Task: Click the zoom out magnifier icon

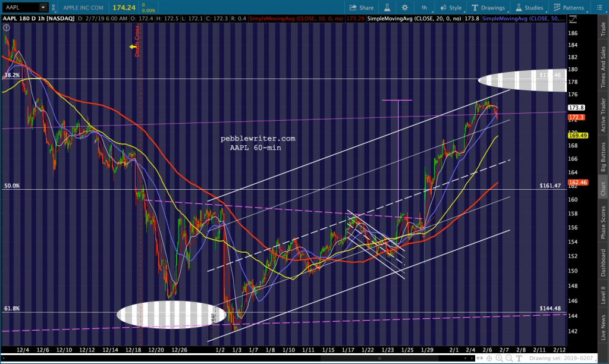Action: 509,358
